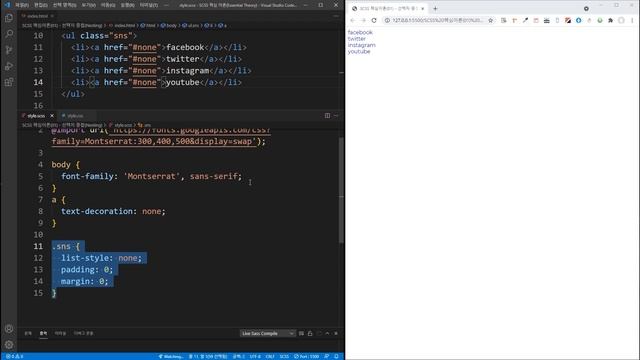Viewport: 640px width, 360px height.
Task: Click the body breadcrumb in index.html
Action: point(169,25)
